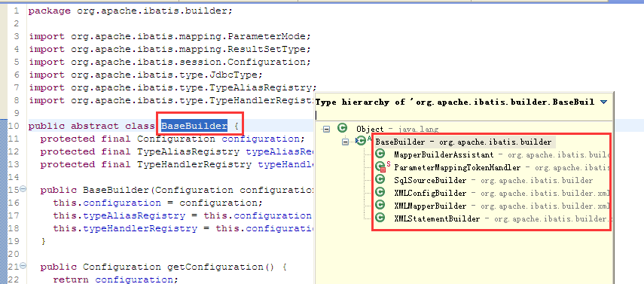Click the configuration field name on line 11
This screenshot has width=644, height=284.
click(261, 139)
